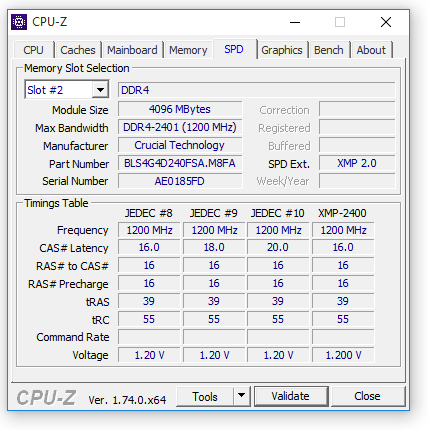The width and height of the screenshot is (428, 430).
Task: Open the Caches tab
Action: [x=78, y=50]
